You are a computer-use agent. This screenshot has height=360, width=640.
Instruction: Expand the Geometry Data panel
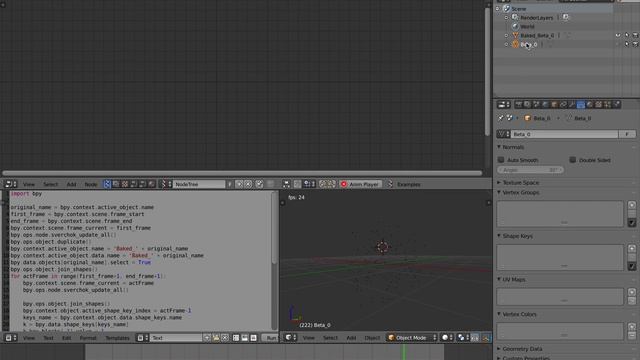[x=499, y=349]
